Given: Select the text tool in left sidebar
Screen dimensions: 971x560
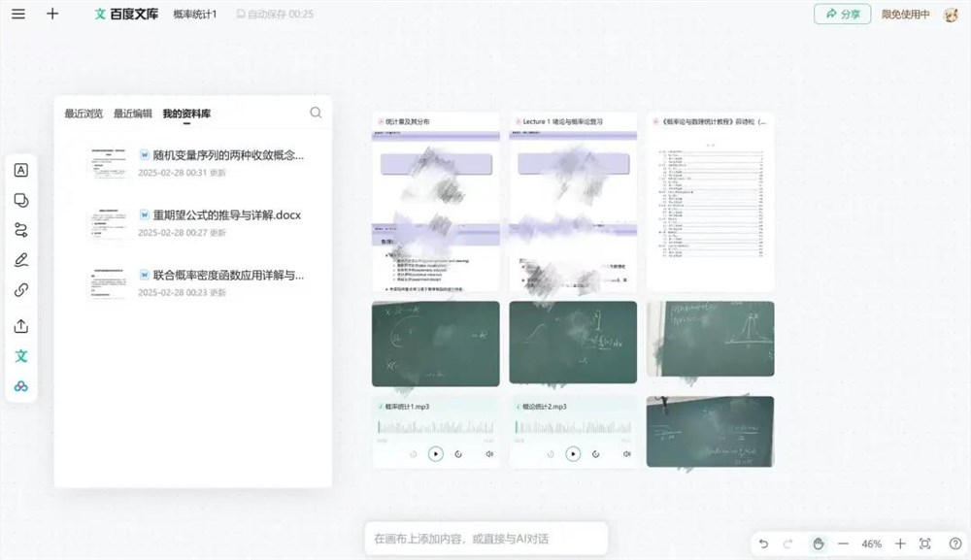Looking at the screenshot, I should coord(21,170).
